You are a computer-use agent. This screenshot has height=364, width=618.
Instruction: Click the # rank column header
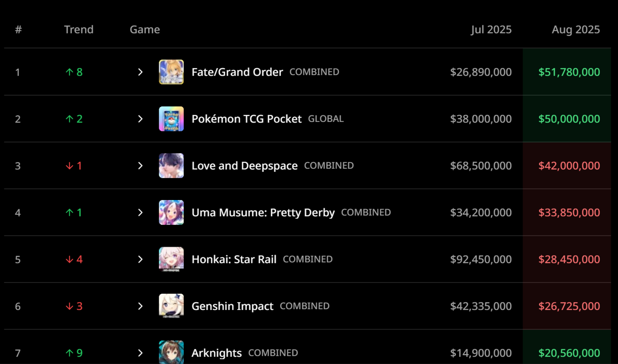18,30
